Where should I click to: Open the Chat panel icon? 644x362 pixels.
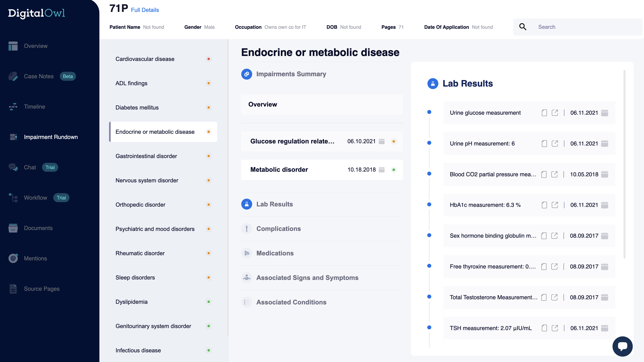13,167
